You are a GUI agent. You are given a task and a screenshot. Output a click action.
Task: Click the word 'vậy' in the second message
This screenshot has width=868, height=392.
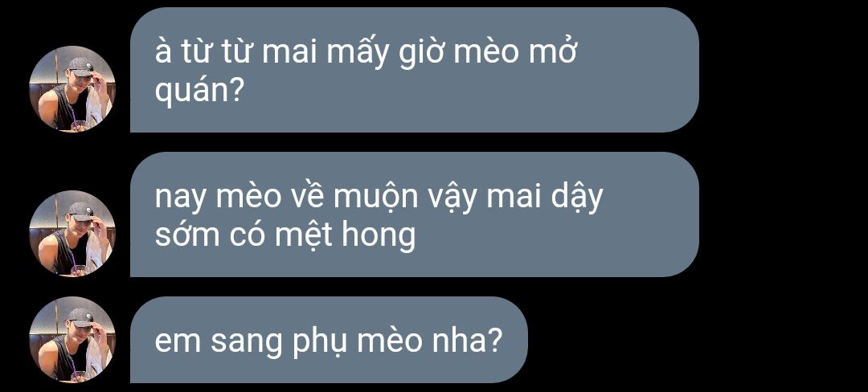click(452, 199)
